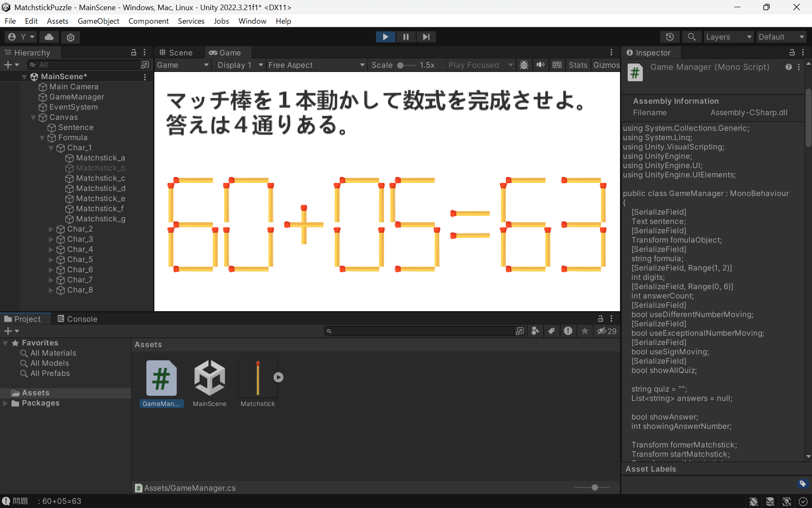Click the GameManager script asset
The image size is (812, 508).
pyautogui.click(x=161, y=379)
